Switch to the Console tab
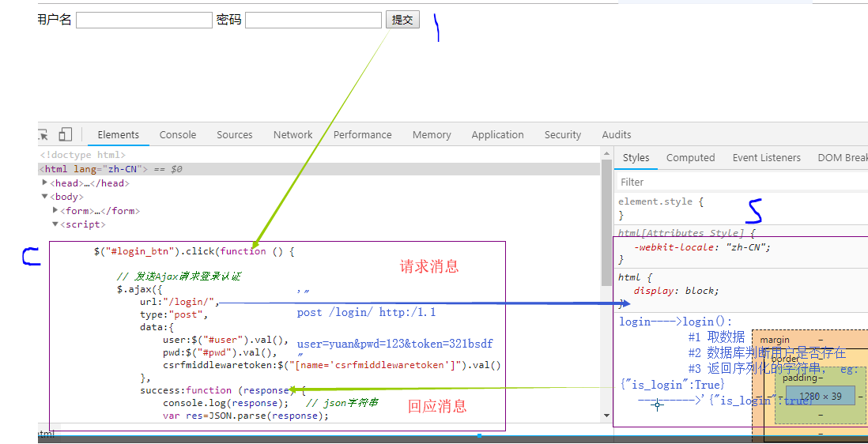 (178, 135)
